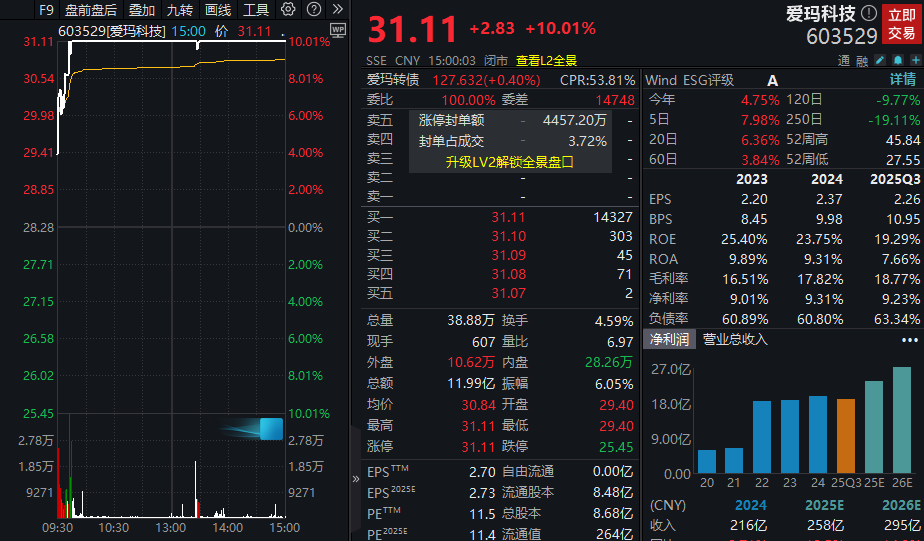924x541 pixels.
Task: Click stock code 603529 in header
Action: pos(842,37)
